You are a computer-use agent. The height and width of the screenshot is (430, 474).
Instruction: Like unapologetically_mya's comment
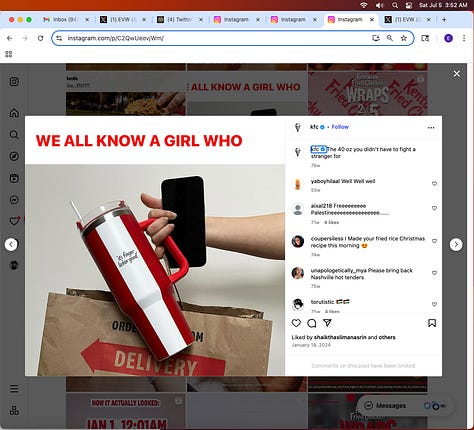pos(434,273)
